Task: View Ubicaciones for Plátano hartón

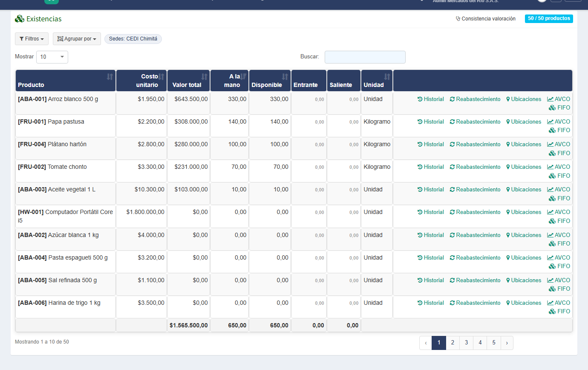Action: (524, 145)
